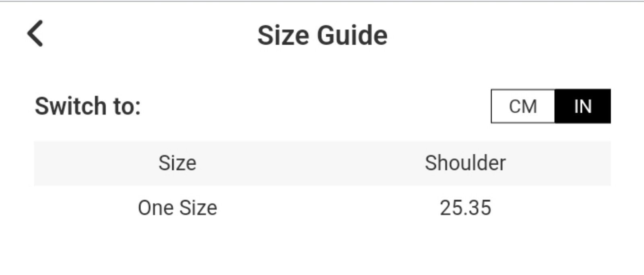The width and height of the screenshot is (644, 275).
Task: Tap the white CM segment of unit switch
Action: [523, 106]
